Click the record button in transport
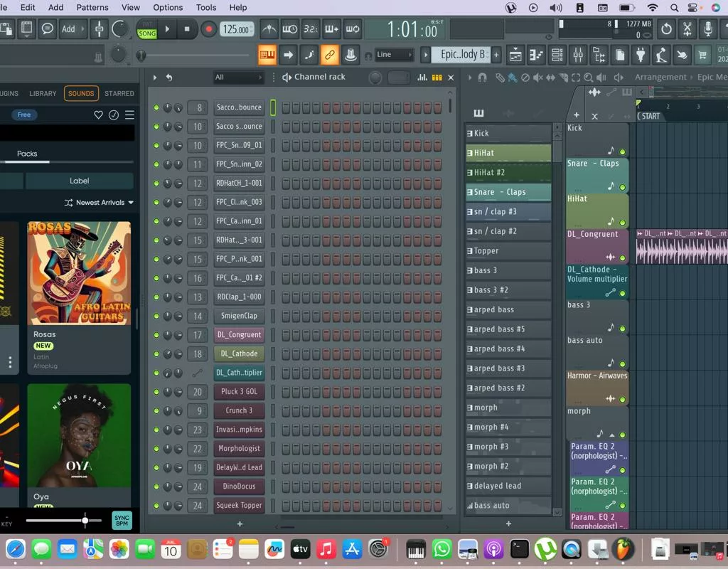 [208, 29]
